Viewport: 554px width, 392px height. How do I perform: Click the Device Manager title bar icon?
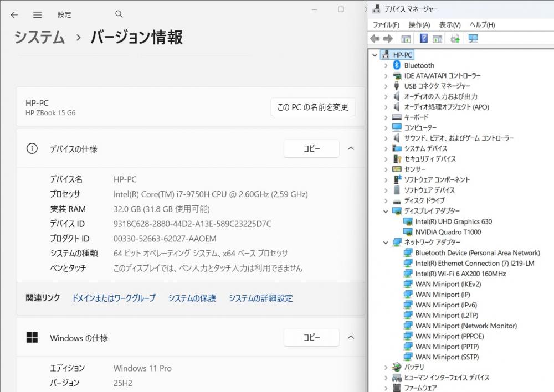coord(377,9)
